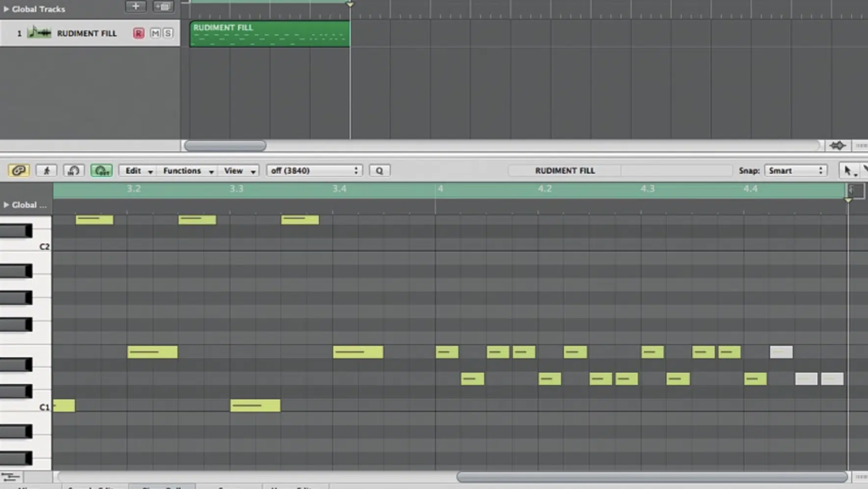Select the first hi-hat note above C2
The image size is (868, 489).
[94, 219]
